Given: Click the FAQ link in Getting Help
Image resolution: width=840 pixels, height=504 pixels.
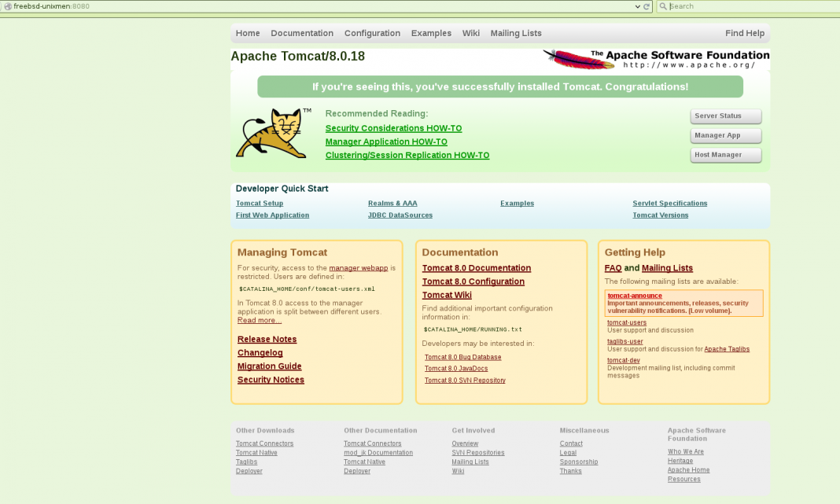Looking at the screenshot, I should [x=613, y=268].
